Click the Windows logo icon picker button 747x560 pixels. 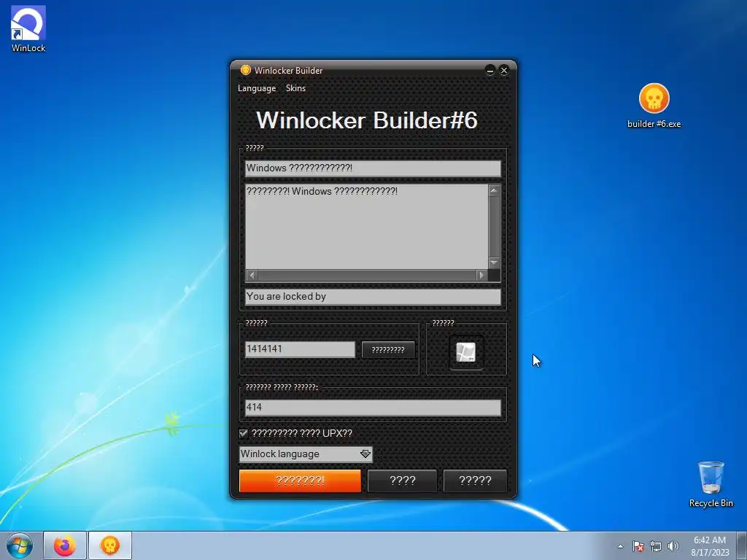[466, 352]
